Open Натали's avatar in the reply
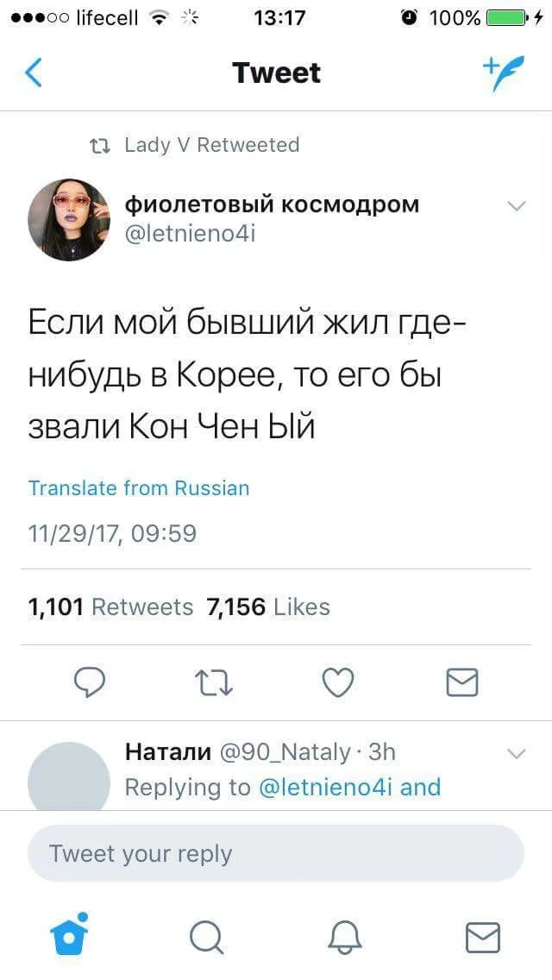This screenshot has width=552, height=980. point(69,776)
